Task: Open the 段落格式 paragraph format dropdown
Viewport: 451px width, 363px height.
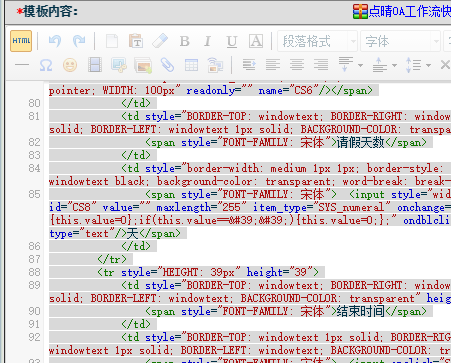Action: click(317, 41)
